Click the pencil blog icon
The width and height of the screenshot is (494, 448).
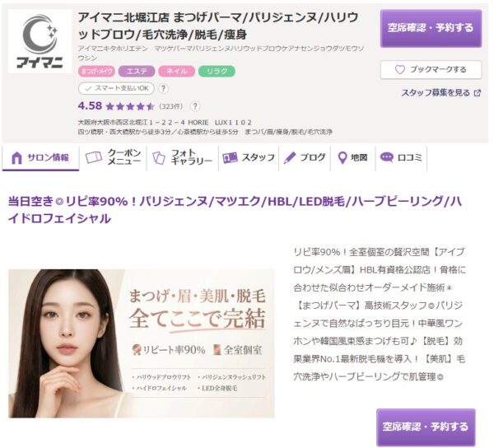click(290, 157)
